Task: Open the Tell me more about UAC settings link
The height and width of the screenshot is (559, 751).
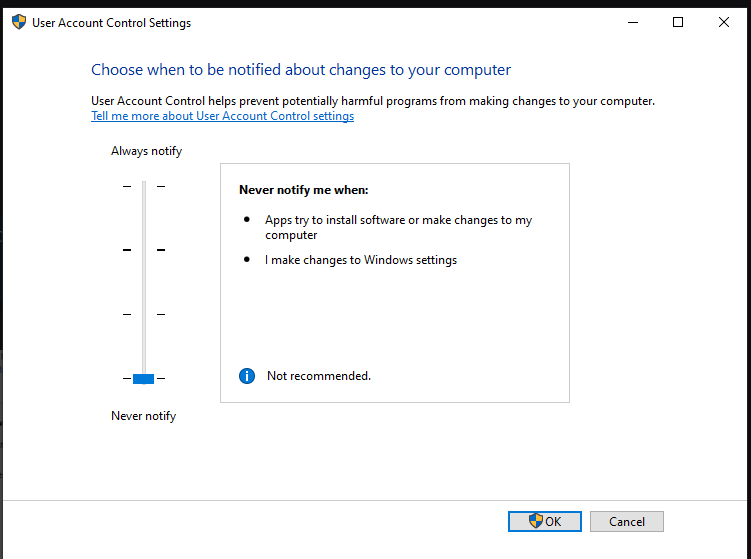Action: [x=222, y=116]
